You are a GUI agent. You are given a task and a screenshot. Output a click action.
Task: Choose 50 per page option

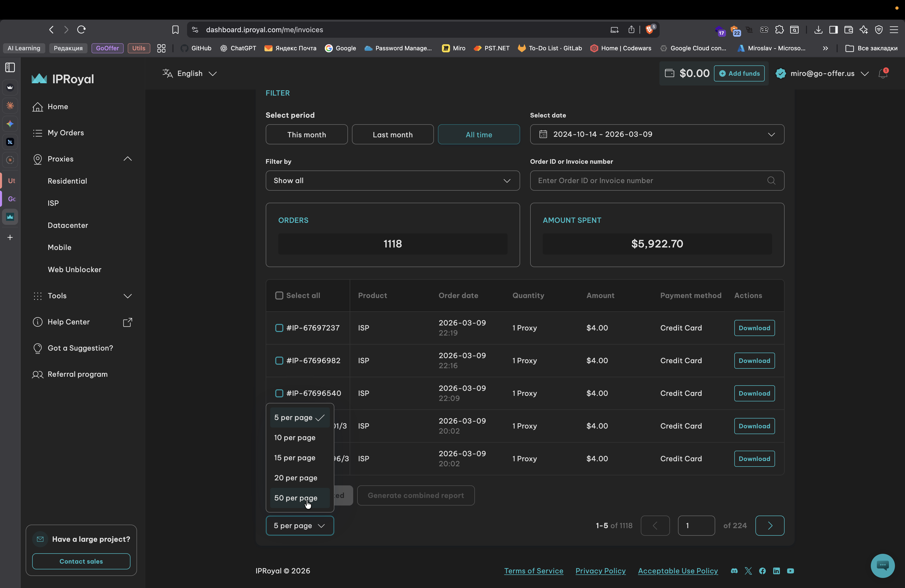point(296,498)
